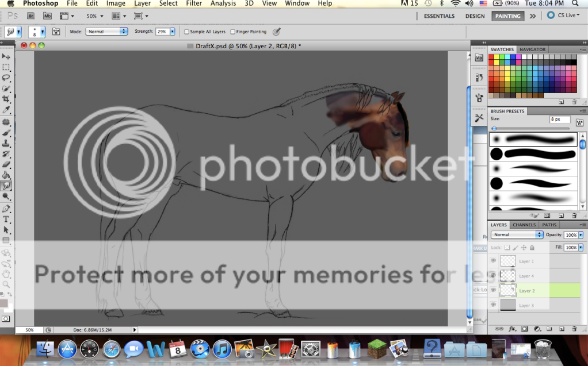The height and width of the screenshot is (366, 588).
Task: Open the Strength slider dropdown arrow
Action: coord(173,32)
